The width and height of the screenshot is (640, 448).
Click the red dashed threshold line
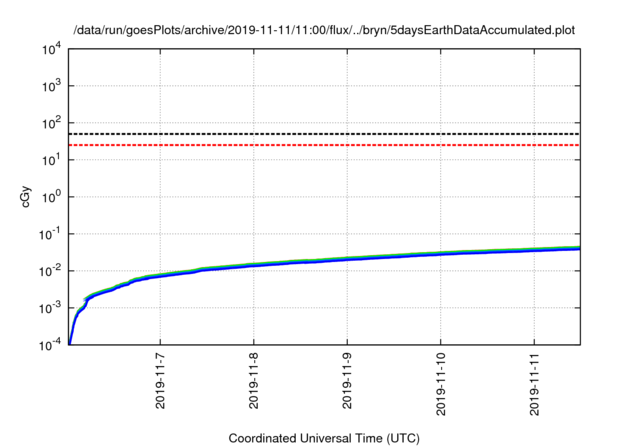[324, 145]
